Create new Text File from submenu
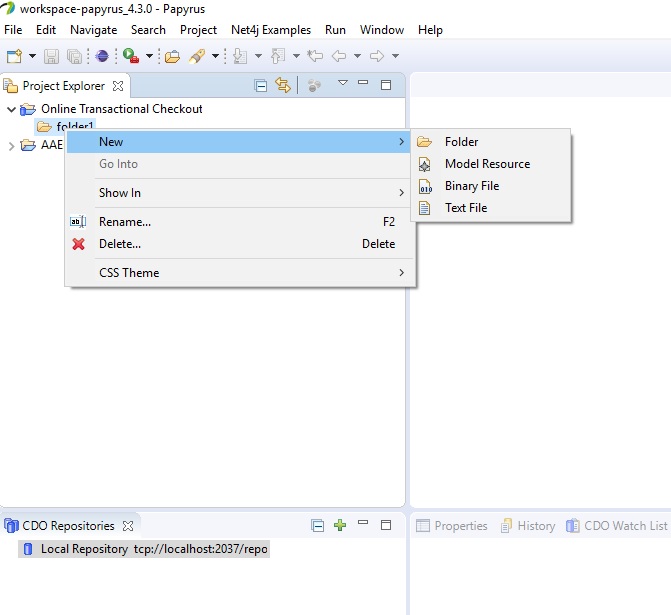Image resolution: width=671 pixels, height=615 pixels. 491,208
